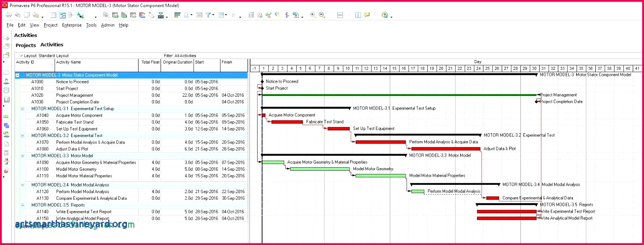Click the Filter funnel icon
This screenshot has width=644, height=245.
pos(208,15)
